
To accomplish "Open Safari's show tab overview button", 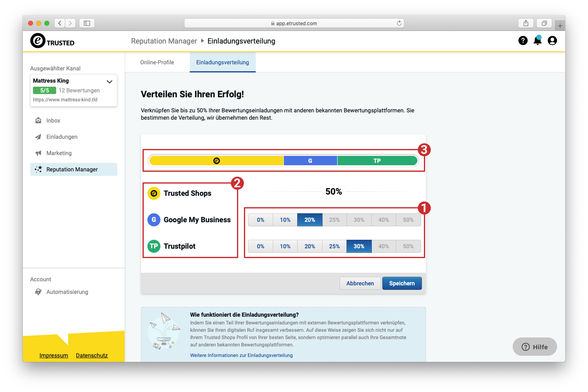I will (x=544, y=23).
